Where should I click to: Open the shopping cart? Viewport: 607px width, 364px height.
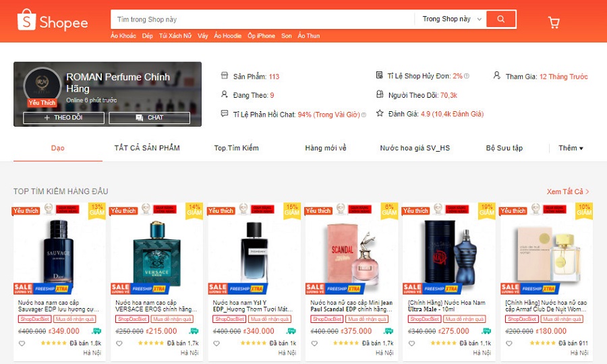(554, 22)
